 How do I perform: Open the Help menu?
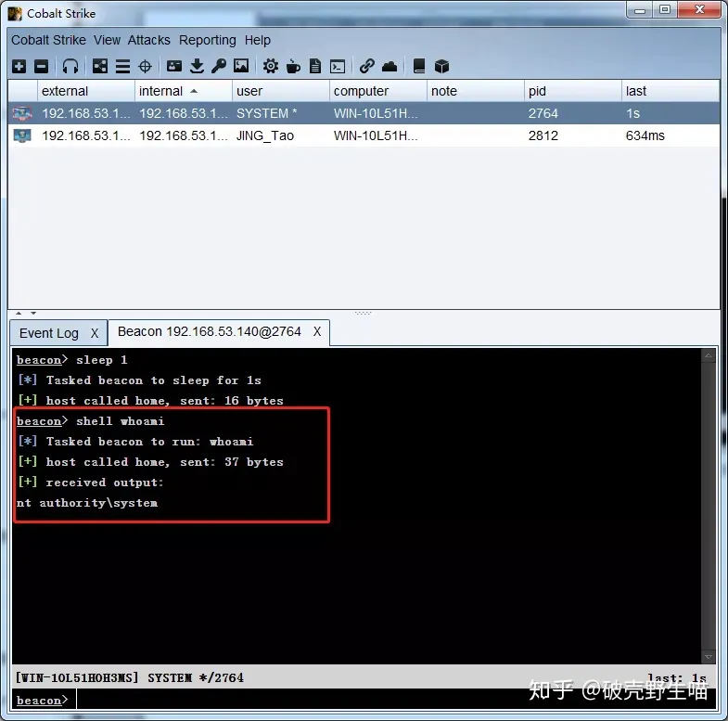258,41
